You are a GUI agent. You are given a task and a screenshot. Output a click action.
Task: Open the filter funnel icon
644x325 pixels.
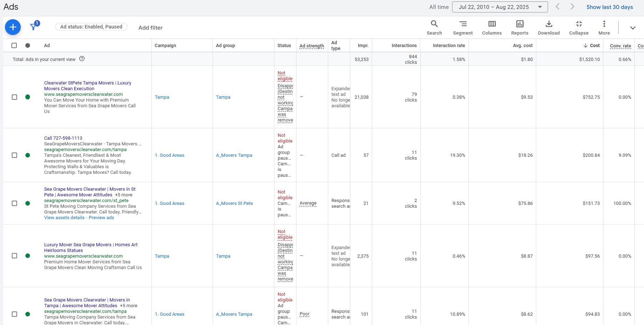tap(34, 27)
